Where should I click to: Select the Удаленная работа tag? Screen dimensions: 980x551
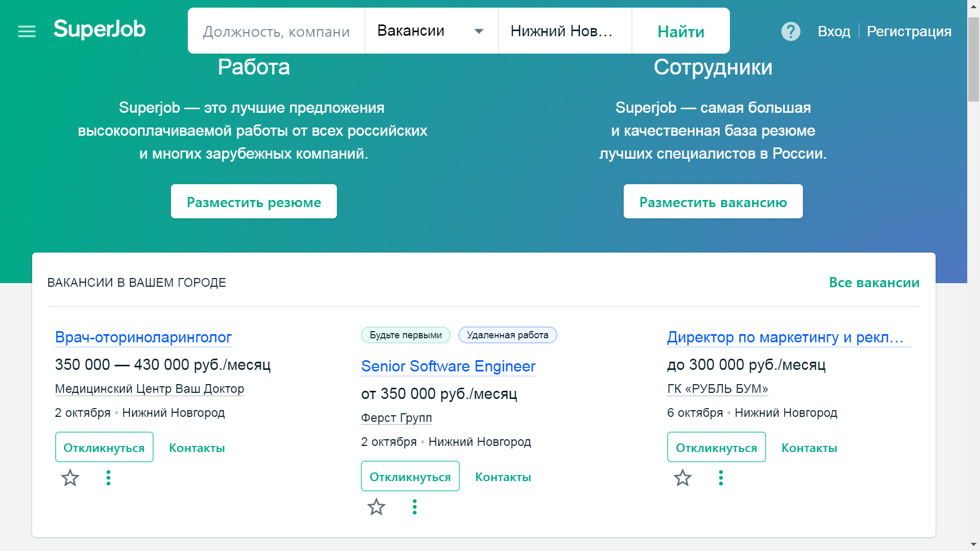[507, 335]
